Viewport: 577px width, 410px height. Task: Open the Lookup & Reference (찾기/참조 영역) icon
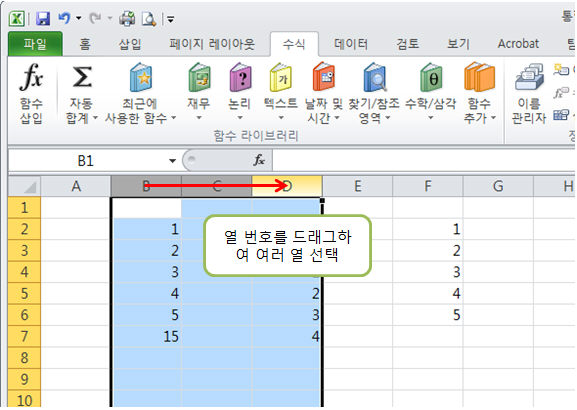tap(374, 77)
